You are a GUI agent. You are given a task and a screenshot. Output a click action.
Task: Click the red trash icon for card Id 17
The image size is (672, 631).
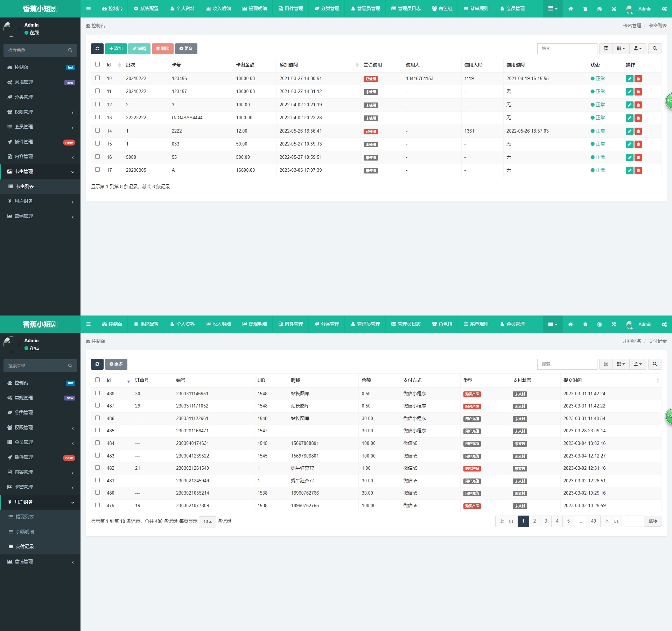[638, 171]
